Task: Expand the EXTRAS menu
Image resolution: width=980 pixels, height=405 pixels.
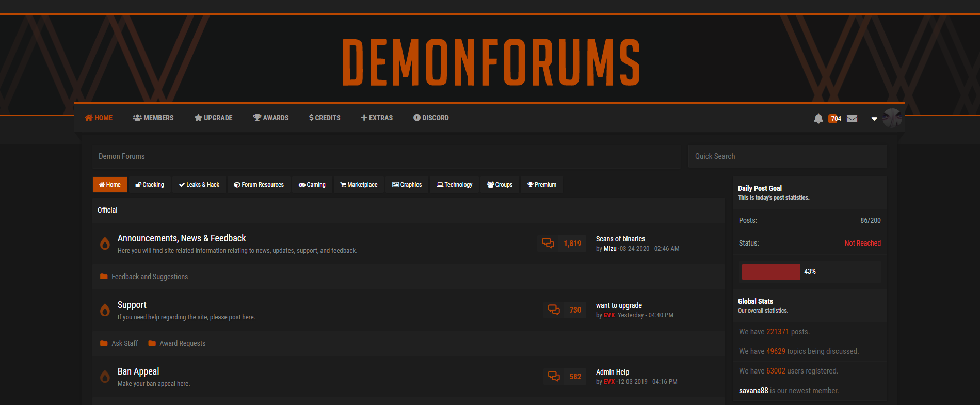Action: point(377,118)
